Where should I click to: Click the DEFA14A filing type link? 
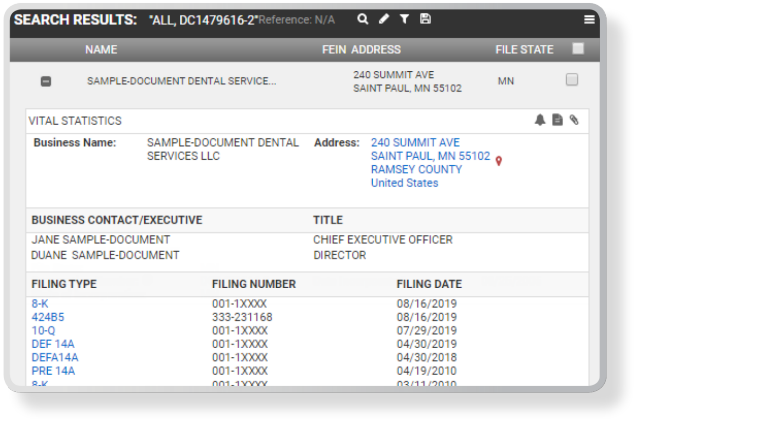(x=54, y=357)
